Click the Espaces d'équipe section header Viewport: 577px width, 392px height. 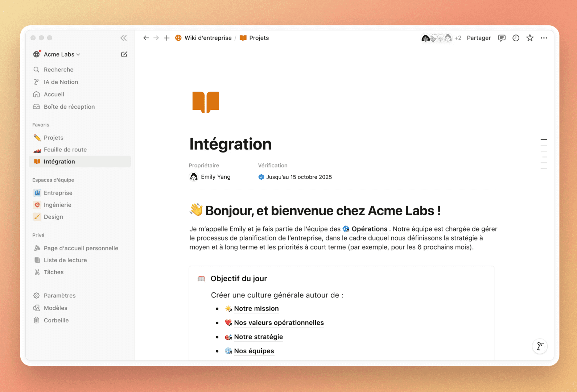point(53,180)
